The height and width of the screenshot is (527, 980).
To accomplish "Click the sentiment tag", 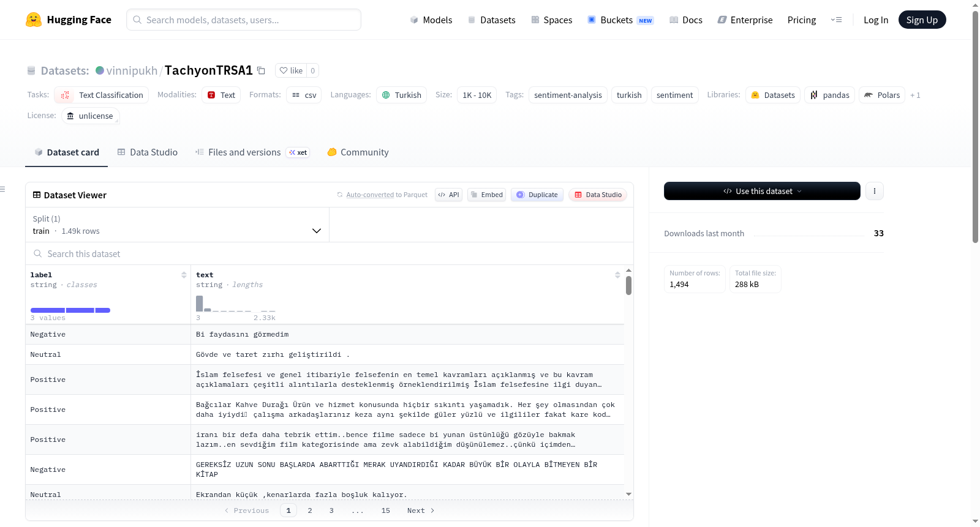I will click(674, 95).
